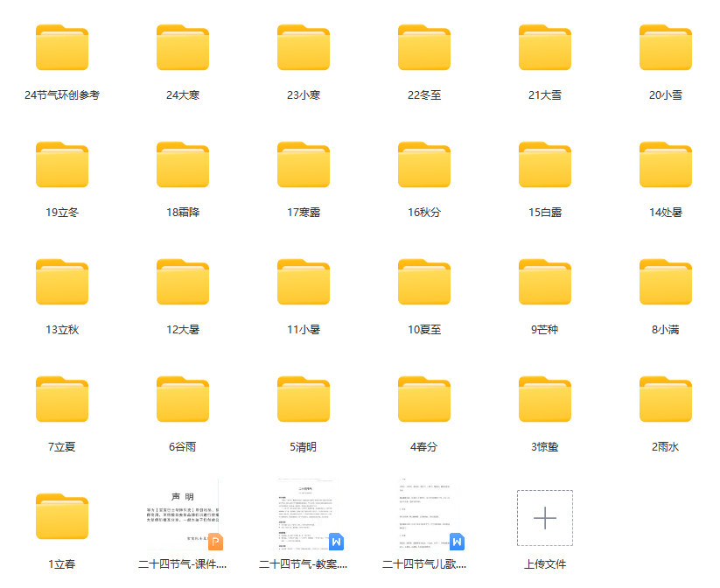Open folder named 19立冬
This screenshot has height=588, width=720.
[x=62, y=165]
